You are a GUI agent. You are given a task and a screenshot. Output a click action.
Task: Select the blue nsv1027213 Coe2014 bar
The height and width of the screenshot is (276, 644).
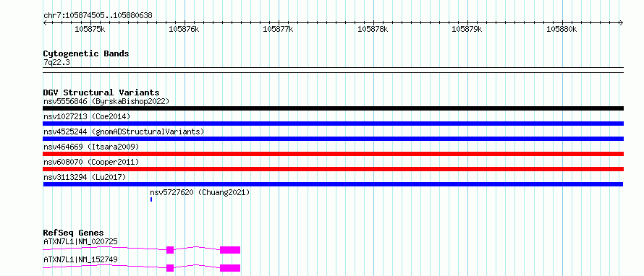tap(333, 124)
